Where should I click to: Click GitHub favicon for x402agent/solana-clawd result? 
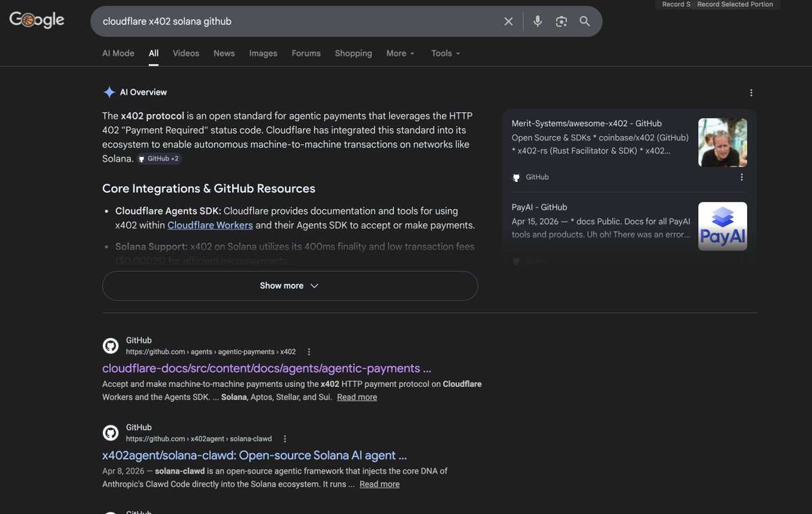110,433
